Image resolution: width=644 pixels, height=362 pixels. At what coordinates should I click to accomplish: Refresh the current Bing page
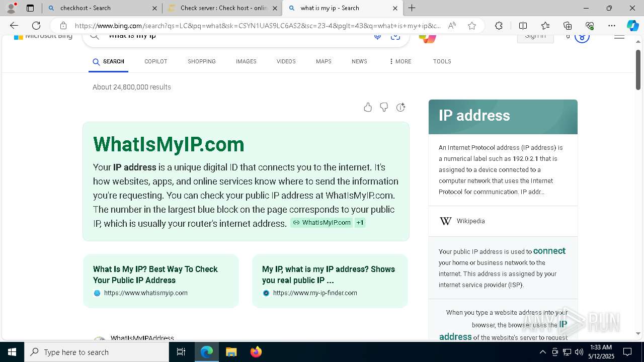(x=36, y=26)
